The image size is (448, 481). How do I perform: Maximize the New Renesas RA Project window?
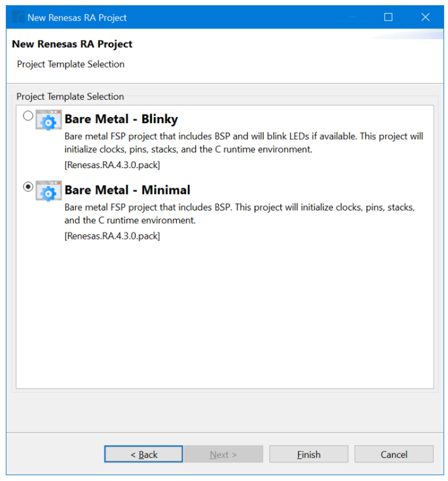coord(388,17)
